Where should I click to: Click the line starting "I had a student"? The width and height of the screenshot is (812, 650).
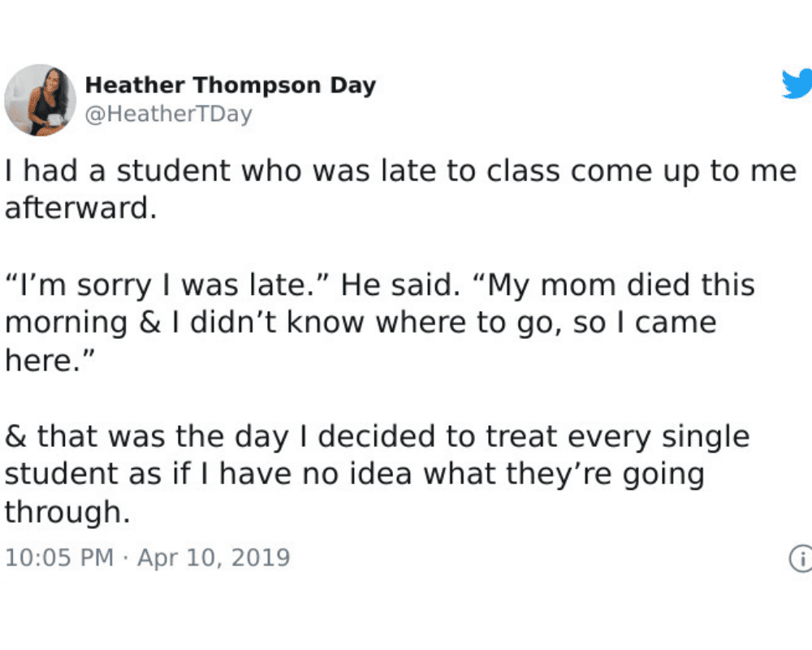[400, 171]
